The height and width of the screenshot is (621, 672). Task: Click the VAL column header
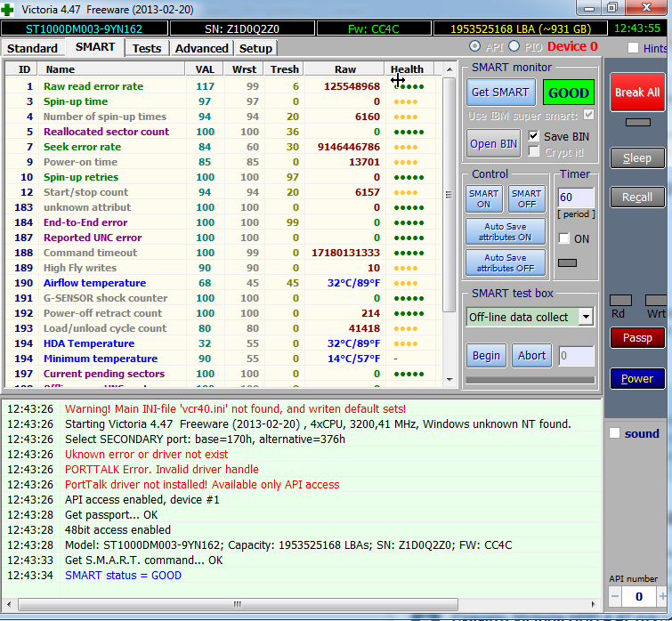click(205, 69)
